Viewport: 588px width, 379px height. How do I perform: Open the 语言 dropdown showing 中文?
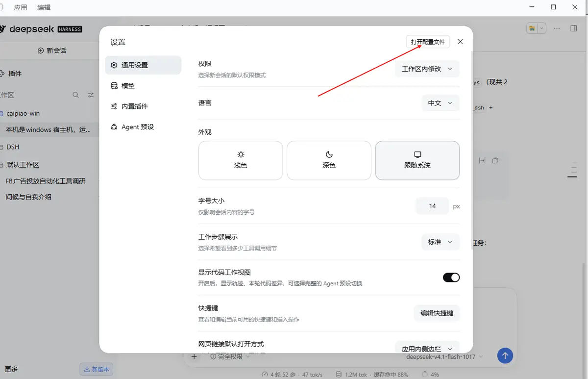441,103
